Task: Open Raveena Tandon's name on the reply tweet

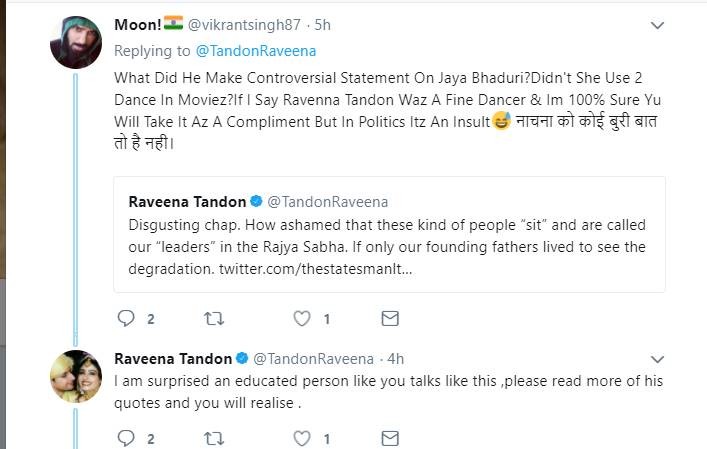Action: [172, 358]
